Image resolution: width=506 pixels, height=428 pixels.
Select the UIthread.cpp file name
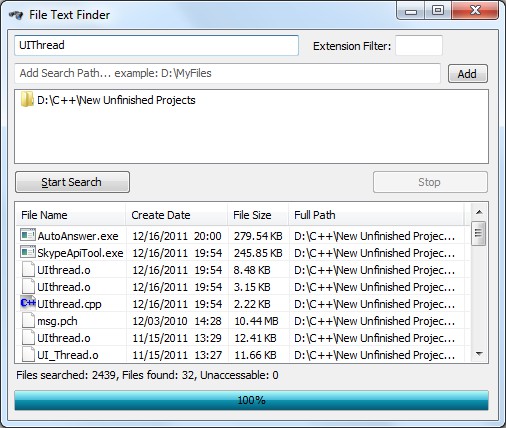(x=69, y=304)
